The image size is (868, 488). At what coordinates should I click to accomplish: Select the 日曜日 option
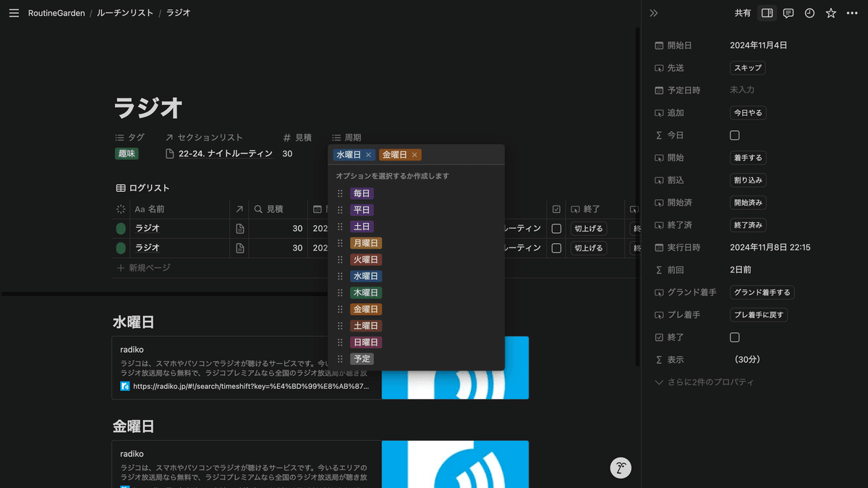click(x=366, y=342)
